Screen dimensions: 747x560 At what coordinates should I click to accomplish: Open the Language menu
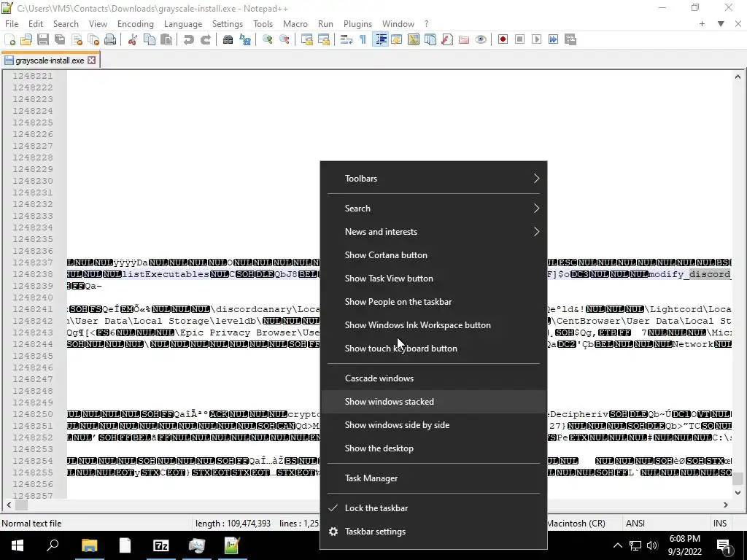[183, 24]
